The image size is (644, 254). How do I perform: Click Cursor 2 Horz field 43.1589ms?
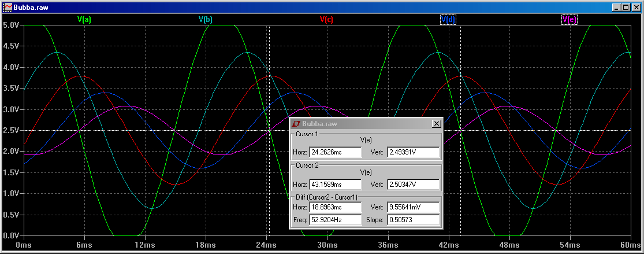coord(335,183)
